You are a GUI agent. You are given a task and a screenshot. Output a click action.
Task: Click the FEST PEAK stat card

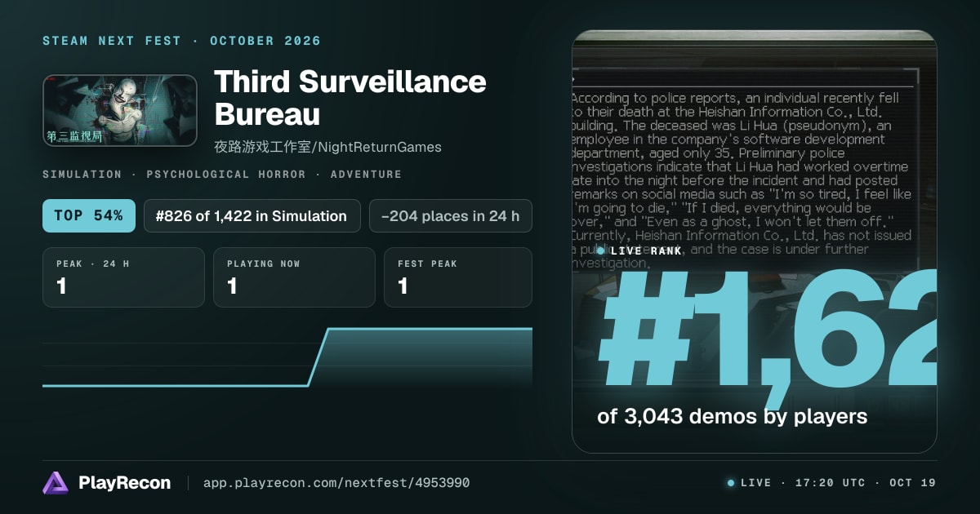pos(458,277)
